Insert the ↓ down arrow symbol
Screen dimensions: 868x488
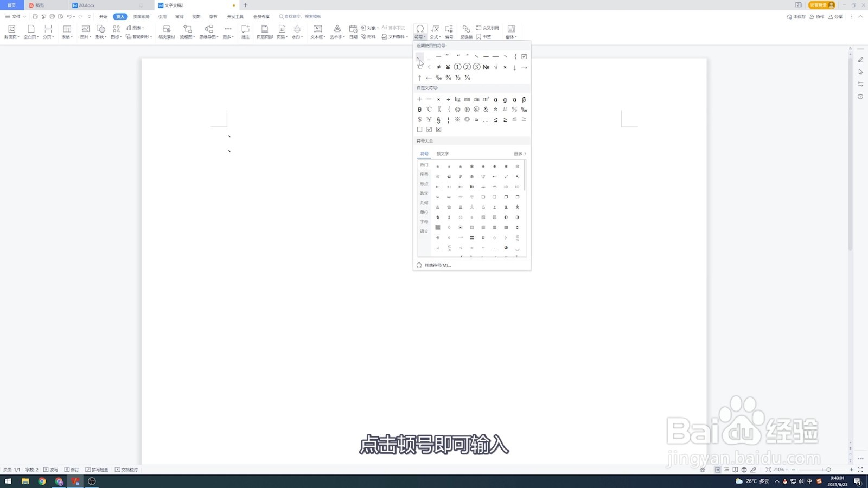(x=514, y=67)
